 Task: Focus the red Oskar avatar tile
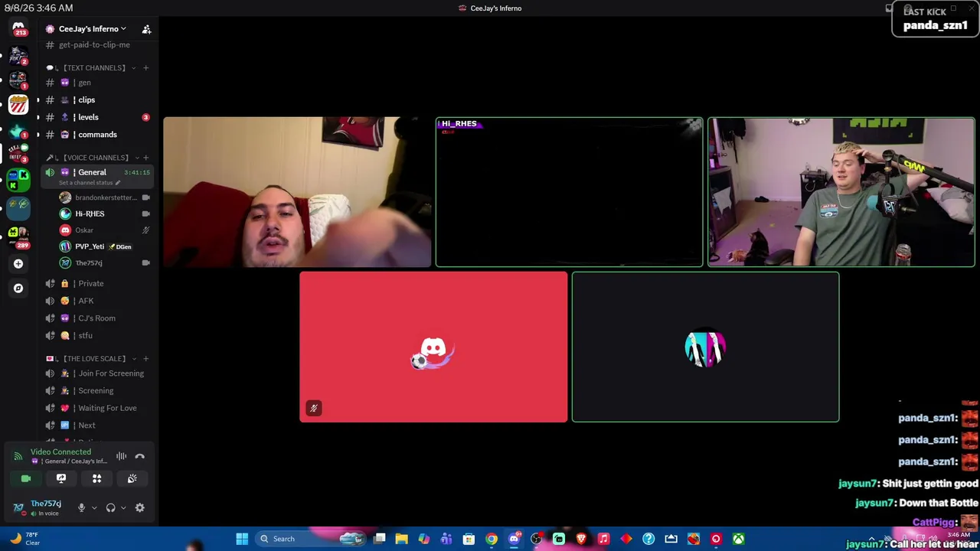(x=433, y=347)
